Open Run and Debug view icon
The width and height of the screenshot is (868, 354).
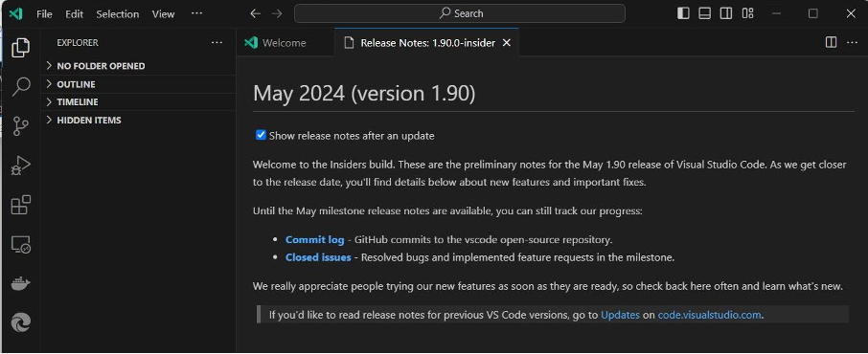click(20, 166)
